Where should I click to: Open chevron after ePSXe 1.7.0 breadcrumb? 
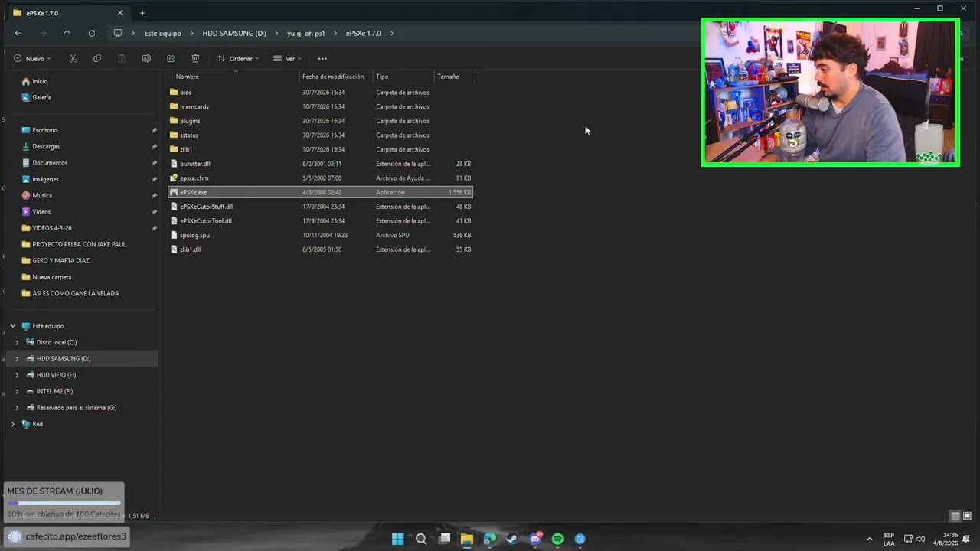[392, 33]
